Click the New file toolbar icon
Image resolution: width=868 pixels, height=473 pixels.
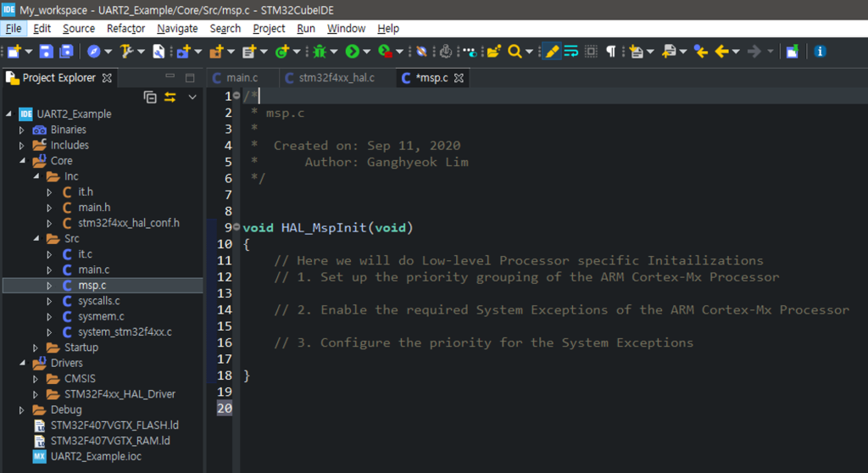(14, 52)
